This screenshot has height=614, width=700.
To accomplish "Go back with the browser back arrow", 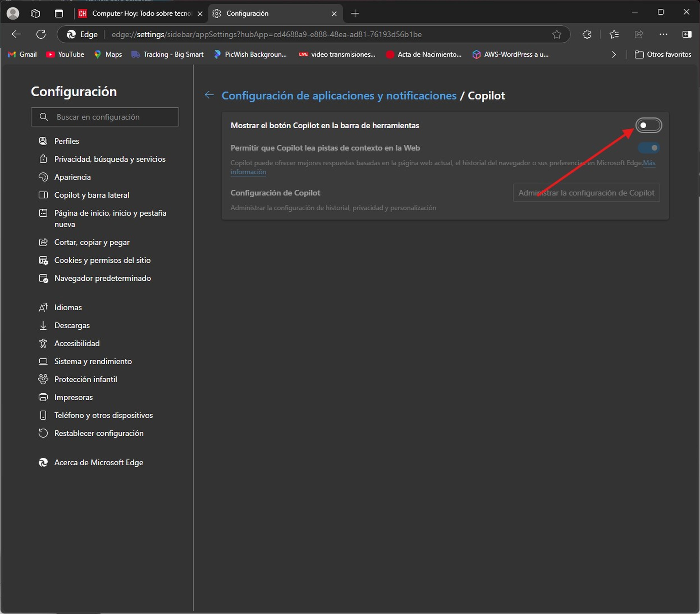I will click(16, 34).
